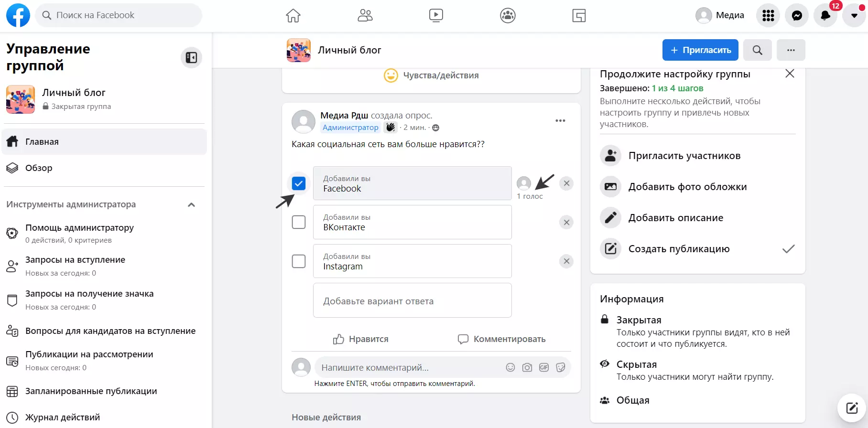Image resolution: width=868 pixels, height=428 pixels.
Task: Select Добавить описание setup step
Action: [x=698, y=218]
